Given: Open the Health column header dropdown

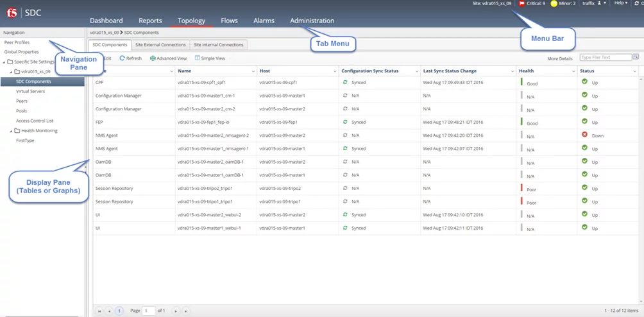Looking at the screenshot, I should click(573, 71).
